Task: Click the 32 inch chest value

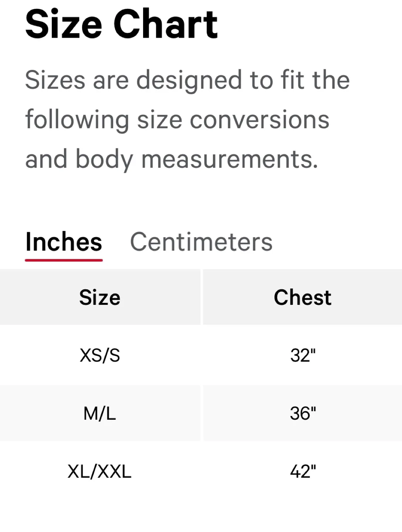Action: [x=302, y=355]
